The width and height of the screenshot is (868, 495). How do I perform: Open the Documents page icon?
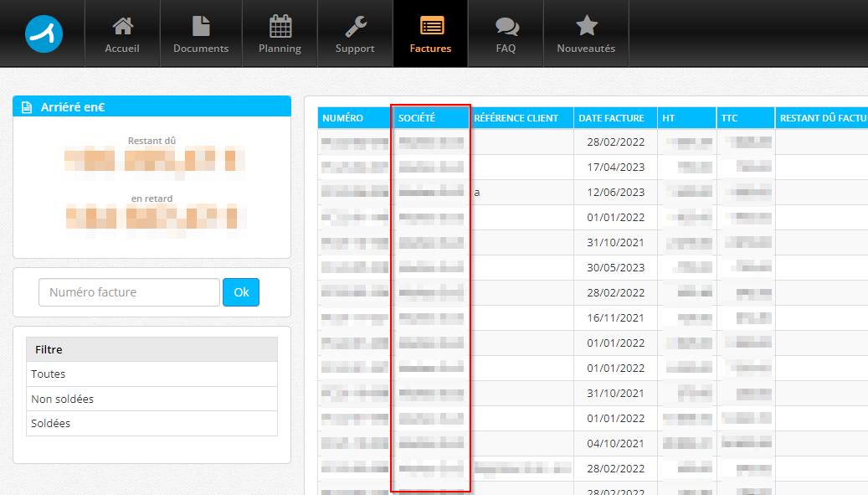201,26
